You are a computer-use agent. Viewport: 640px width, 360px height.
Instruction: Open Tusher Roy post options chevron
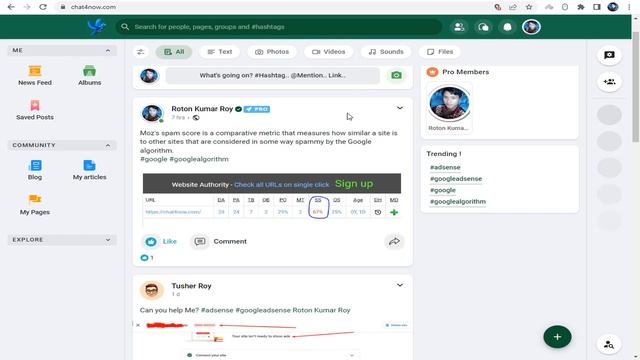(x=400, y=285)
